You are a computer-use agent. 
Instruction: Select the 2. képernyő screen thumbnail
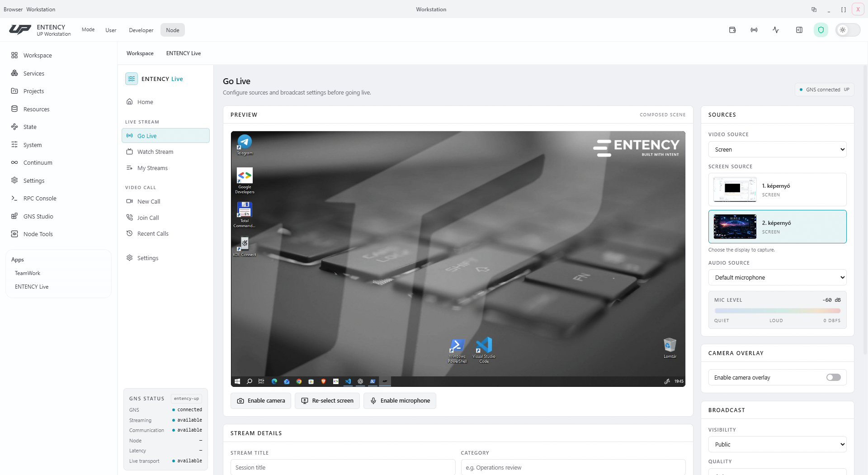(777, 227)
